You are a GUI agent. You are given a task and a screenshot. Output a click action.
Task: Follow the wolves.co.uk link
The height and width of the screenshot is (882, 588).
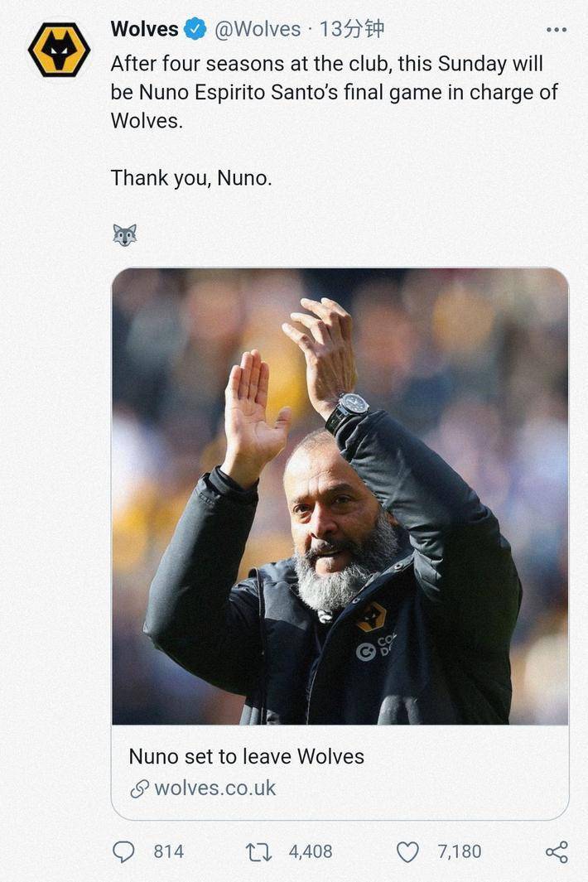point(215,788)
